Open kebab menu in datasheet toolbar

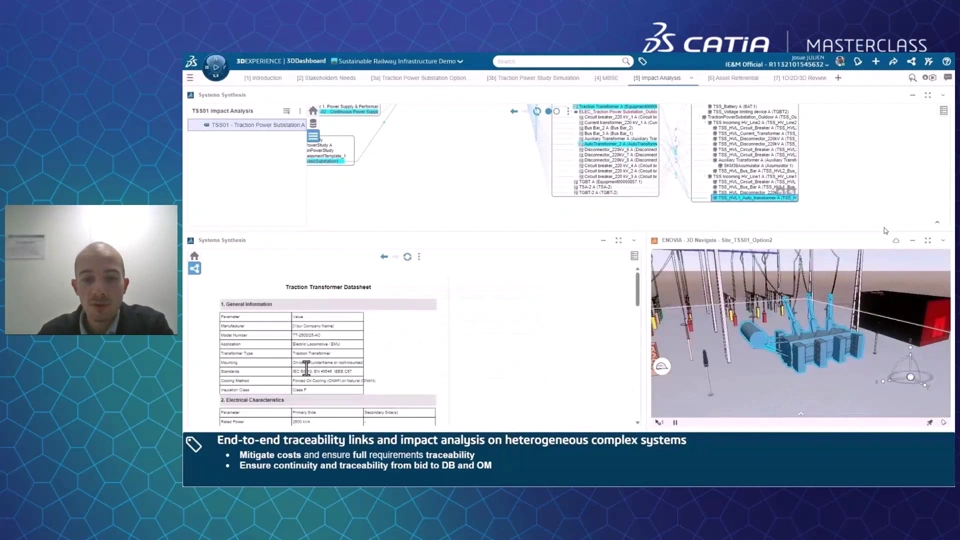419,257
